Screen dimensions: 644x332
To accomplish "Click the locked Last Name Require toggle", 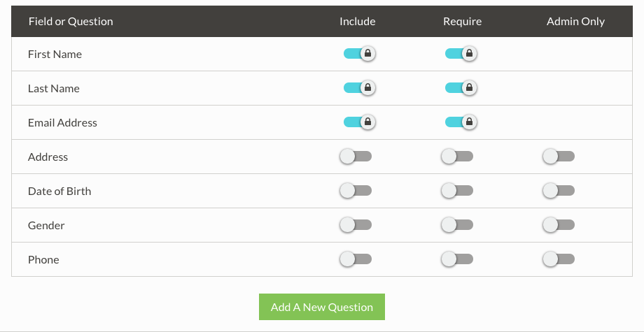I will (x=461, y=88).
